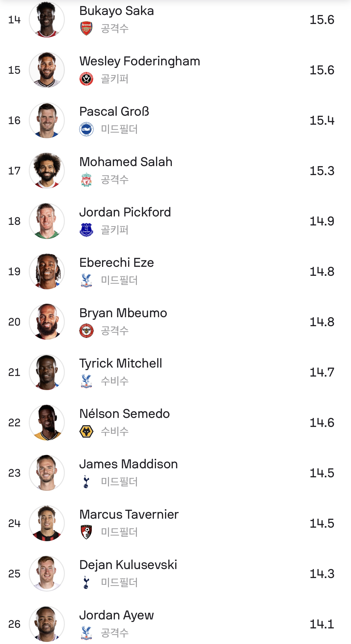Click the Bournemouth club crest icon
Viewport: 351px width, 644px height.
86,532
